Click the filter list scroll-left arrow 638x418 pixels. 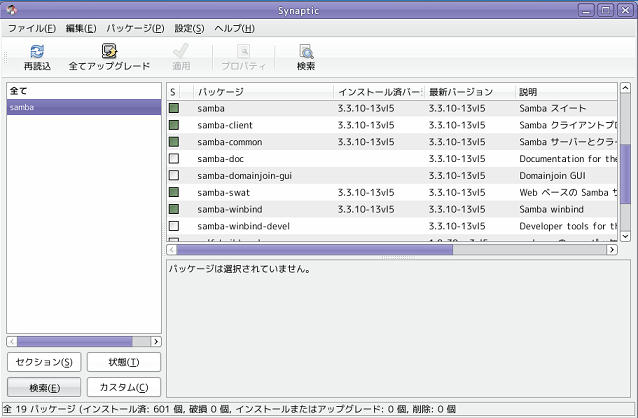coord(12,341)
